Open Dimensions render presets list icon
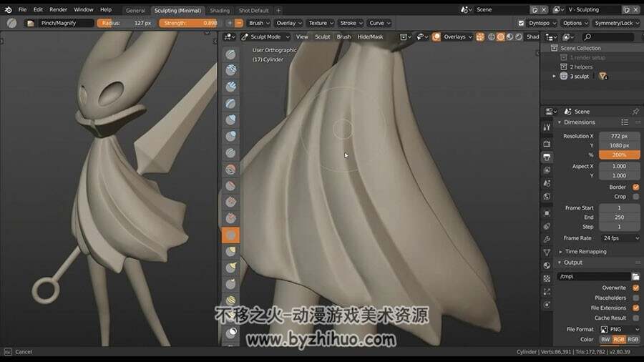 625,122
